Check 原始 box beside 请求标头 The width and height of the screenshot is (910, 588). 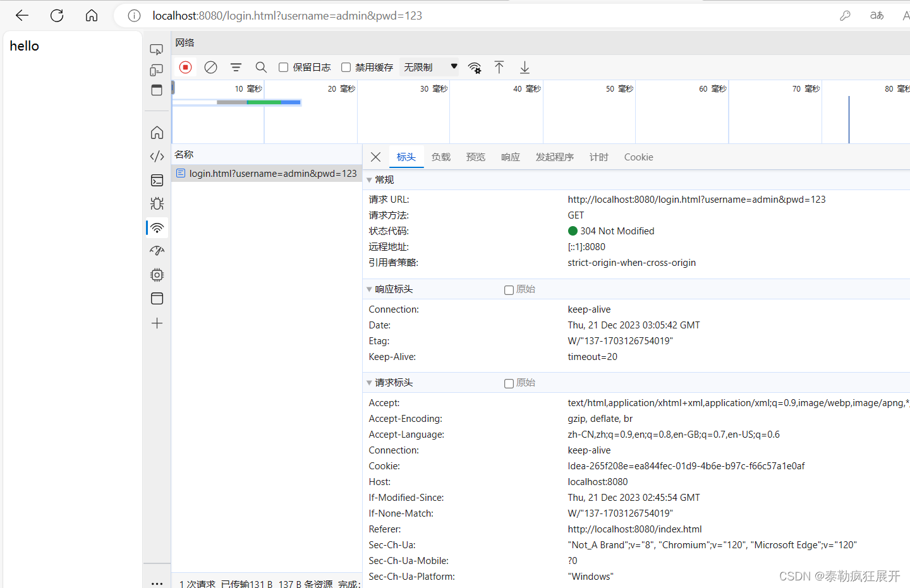click(509, 383)
